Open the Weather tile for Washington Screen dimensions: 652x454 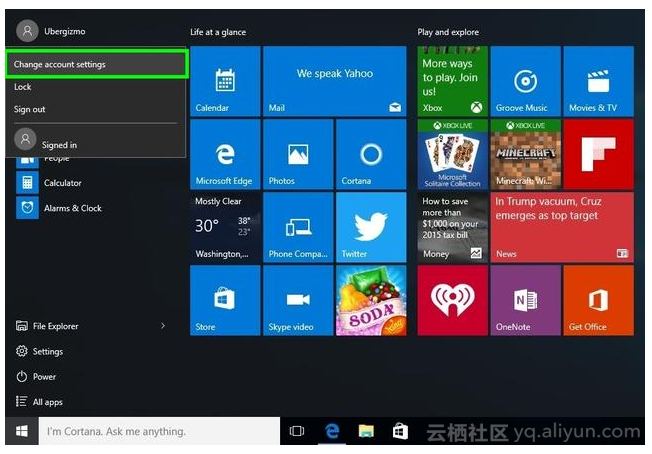[225, 227]
